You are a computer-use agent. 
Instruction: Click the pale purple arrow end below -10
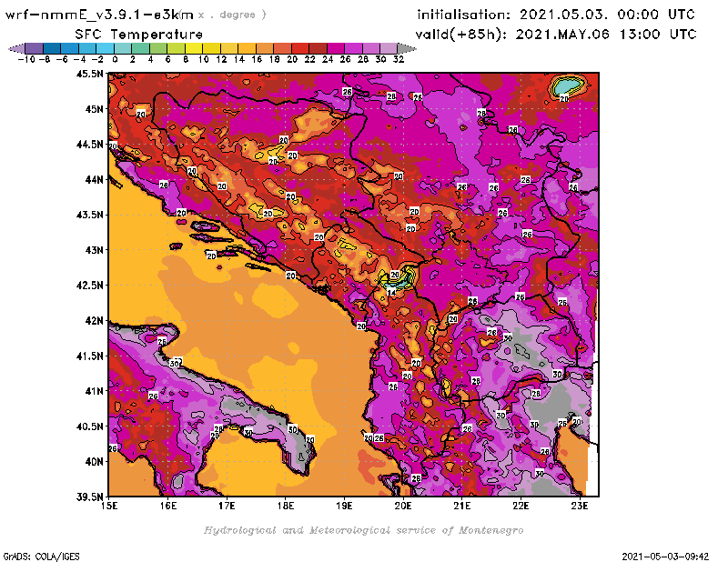click(17, 48)
